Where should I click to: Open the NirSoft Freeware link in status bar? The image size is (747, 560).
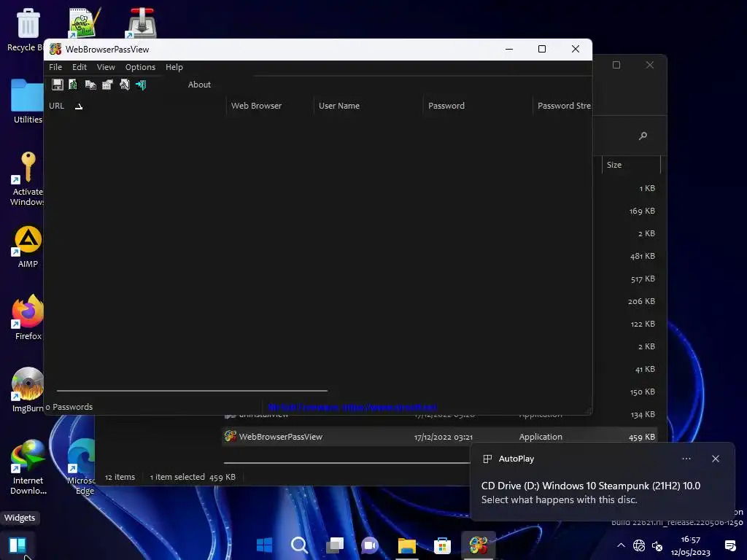(352, 407)
